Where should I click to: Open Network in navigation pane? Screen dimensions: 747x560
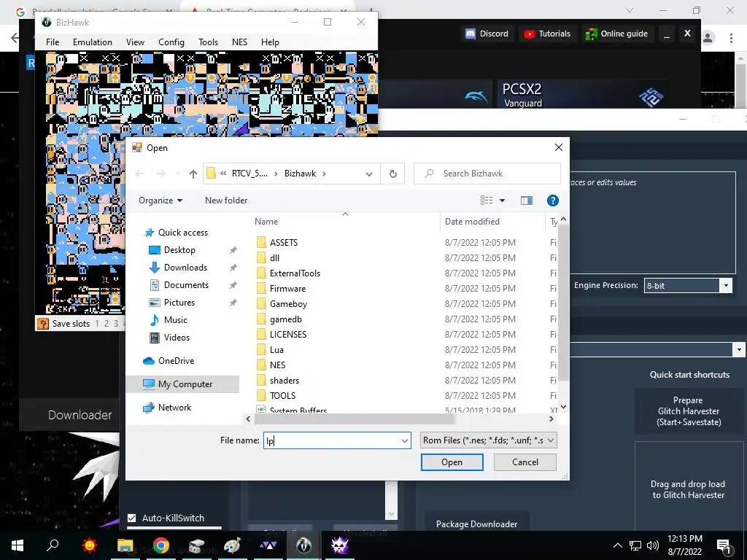(174, 408)
